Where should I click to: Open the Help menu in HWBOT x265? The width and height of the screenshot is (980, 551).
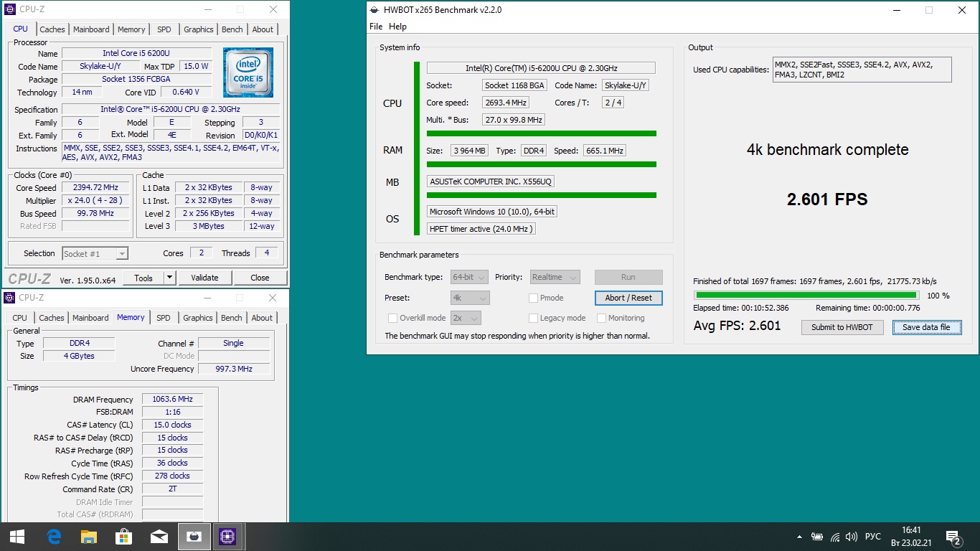coord(397,27)
